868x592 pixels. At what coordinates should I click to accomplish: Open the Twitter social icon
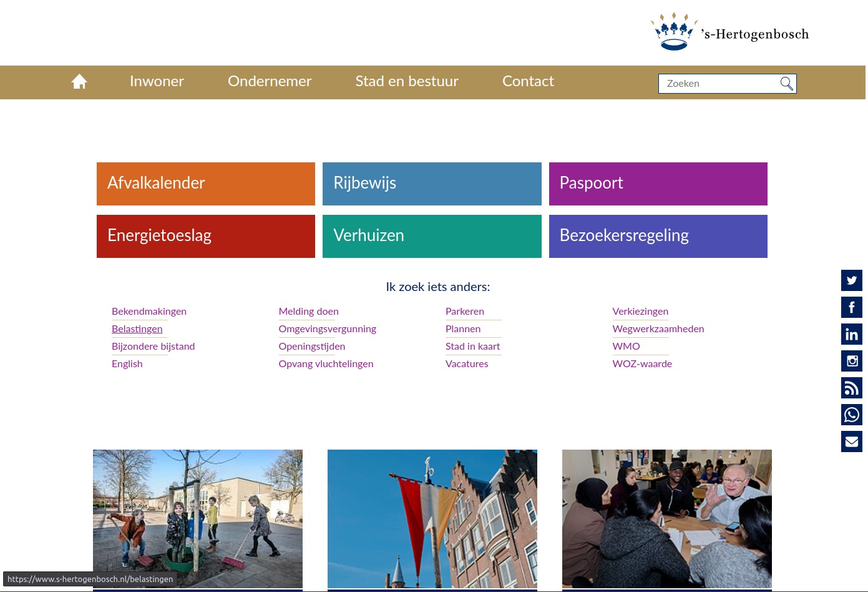(x=852, y=280)
